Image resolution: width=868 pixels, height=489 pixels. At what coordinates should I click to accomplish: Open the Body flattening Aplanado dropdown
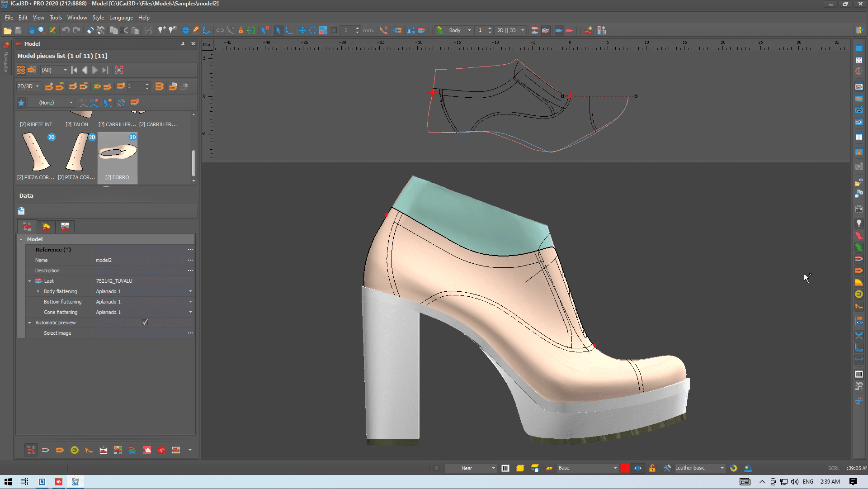click(190, 291)
